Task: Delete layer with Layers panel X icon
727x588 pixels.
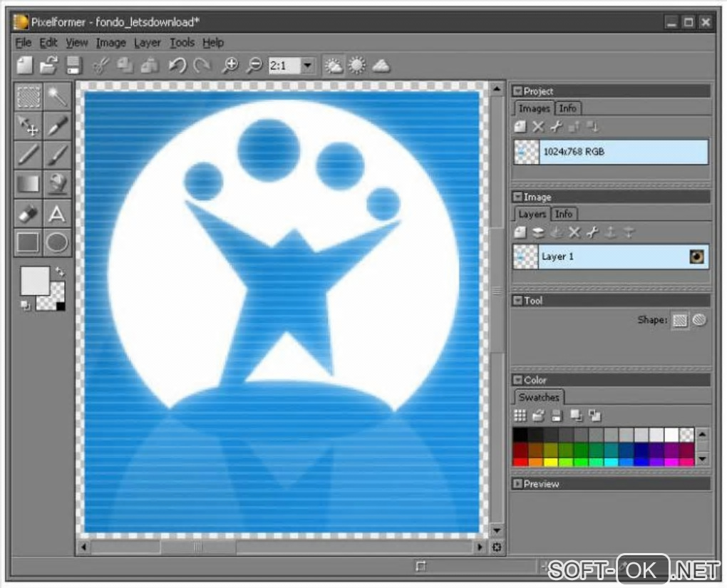Action: click(x=574, y=232)
